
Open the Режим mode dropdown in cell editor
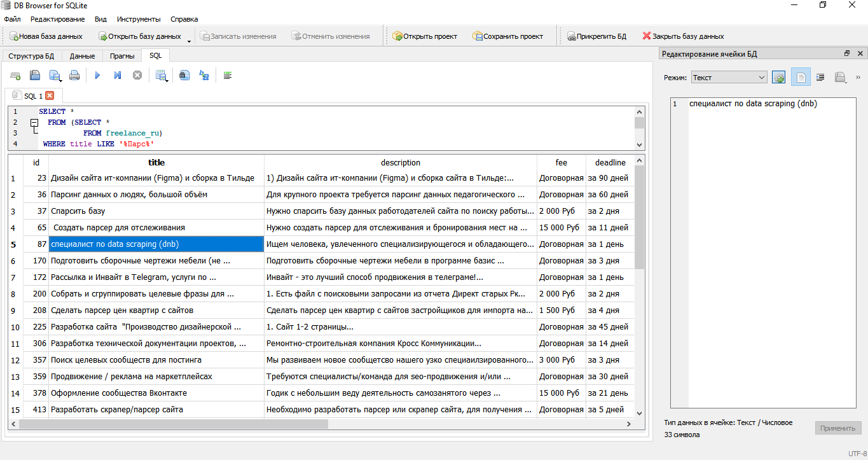click(728, 76)
